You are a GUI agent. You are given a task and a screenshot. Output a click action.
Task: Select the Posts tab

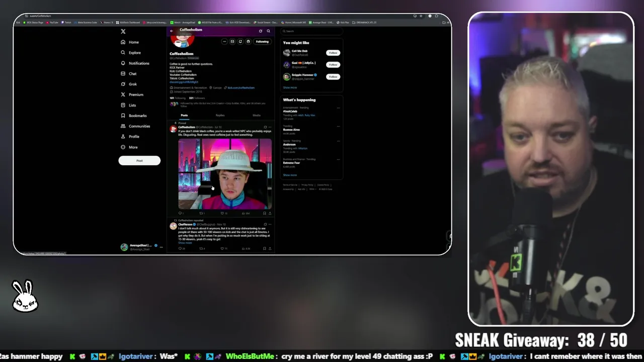[184, 116]
